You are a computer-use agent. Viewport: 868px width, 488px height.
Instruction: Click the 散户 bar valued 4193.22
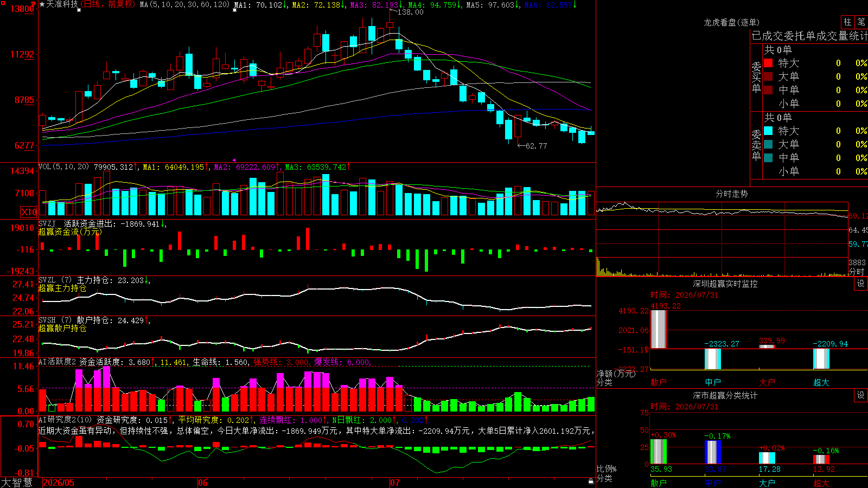click(x=658, y=329)
